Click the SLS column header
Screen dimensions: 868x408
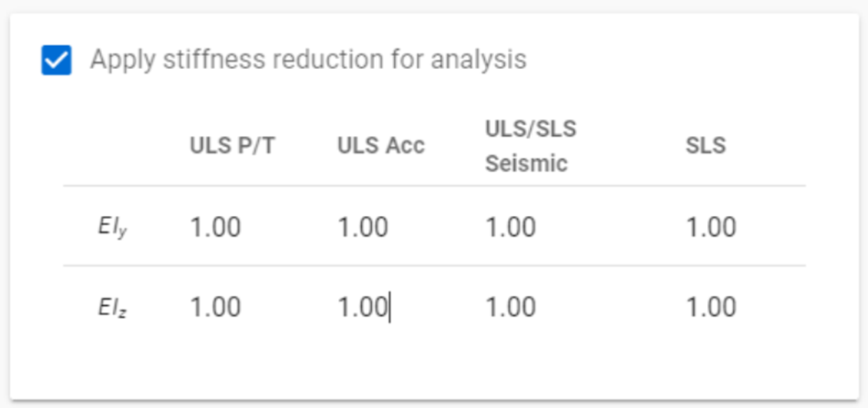click(x=705, y=145)
